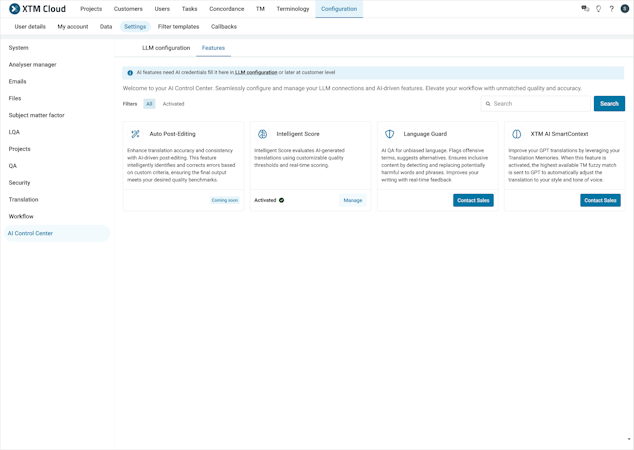Select AI Control Center in sidebar

point(57,233)
